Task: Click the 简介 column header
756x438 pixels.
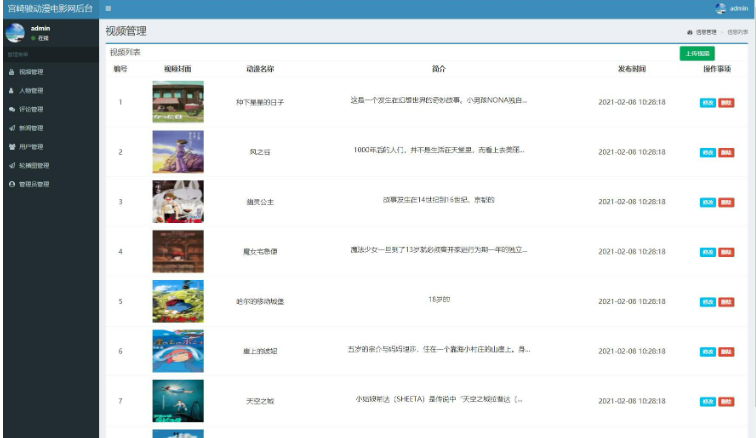Action: pos(438,69)
